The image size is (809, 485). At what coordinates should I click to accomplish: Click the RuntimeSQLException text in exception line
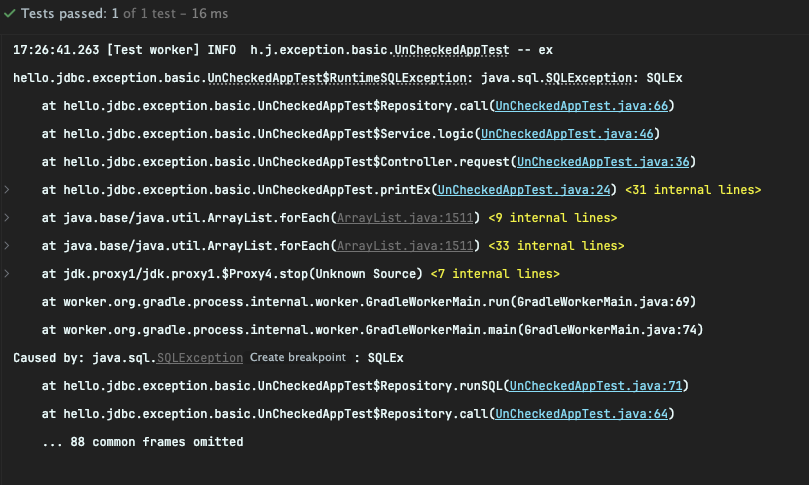coord(398,78)
